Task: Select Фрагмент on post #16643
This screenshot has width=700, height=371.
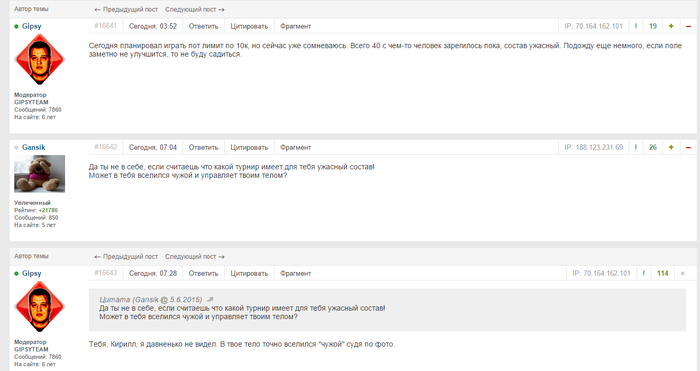Action: [x=295, y=273]
